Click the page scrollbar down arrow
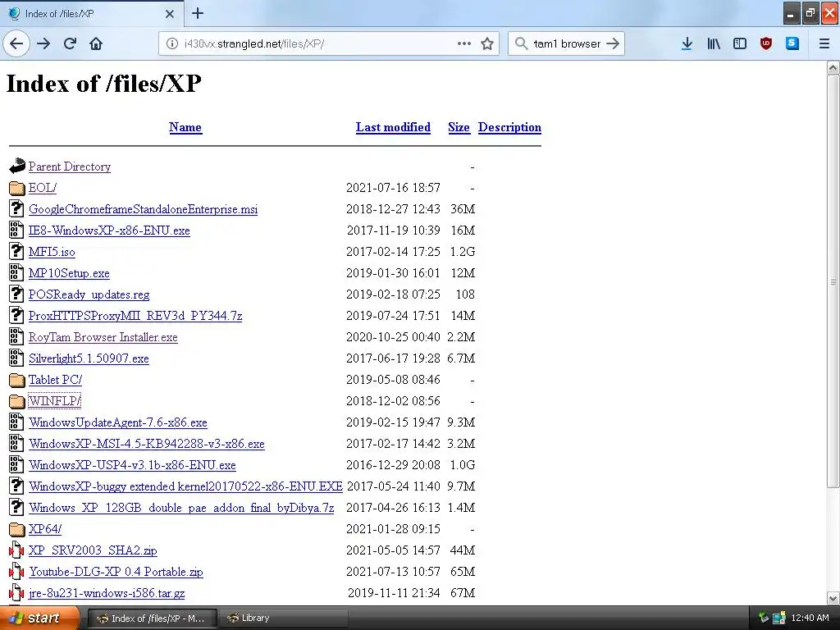Image resolution: width=840 pixels, height=630 pixels. (833, 598)
